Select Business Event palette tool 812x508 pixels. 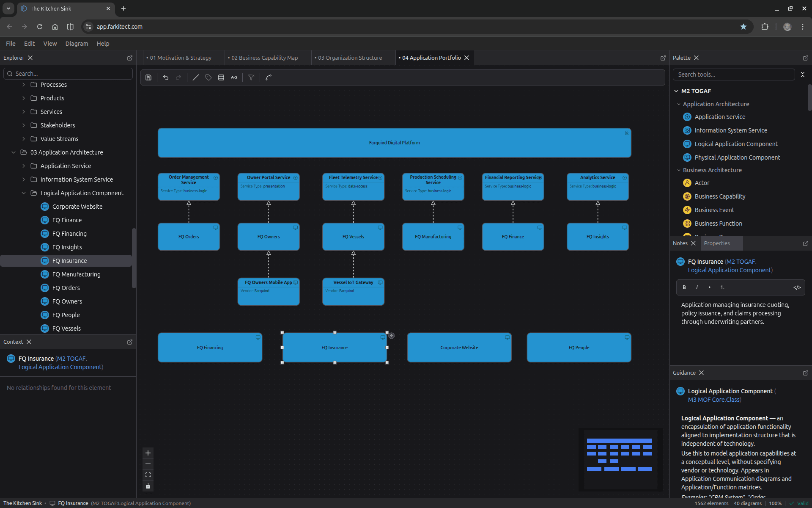pyautogui.click(x=714, y=210)
